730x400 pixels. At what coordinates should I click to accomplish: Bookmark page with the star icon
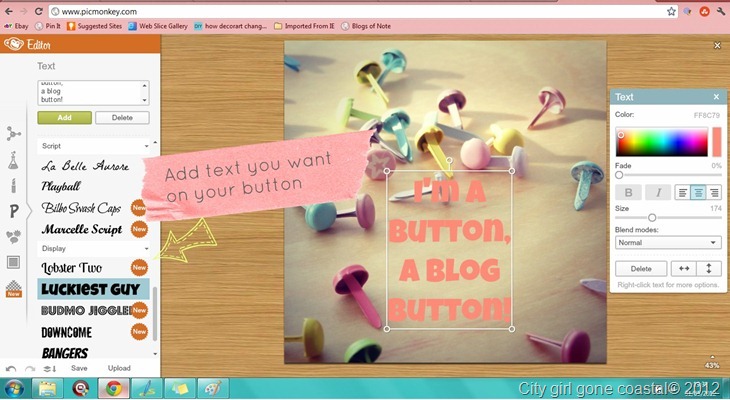(671, 12)
